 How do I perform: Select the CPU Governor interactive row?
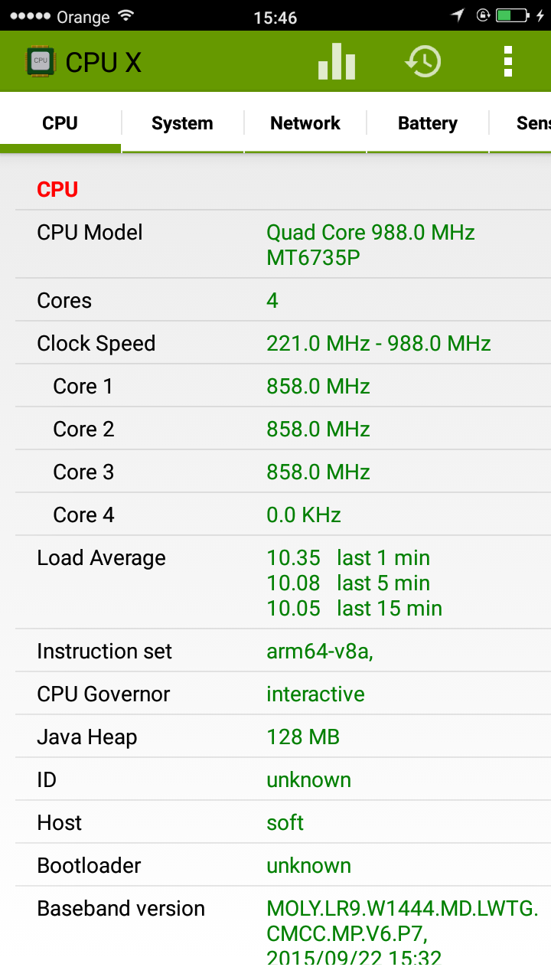tap(283, 694)
